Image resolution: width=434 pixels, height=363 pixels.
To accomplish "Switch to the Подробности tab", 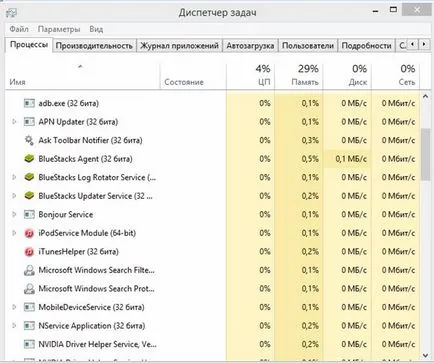I will [366, 46].
